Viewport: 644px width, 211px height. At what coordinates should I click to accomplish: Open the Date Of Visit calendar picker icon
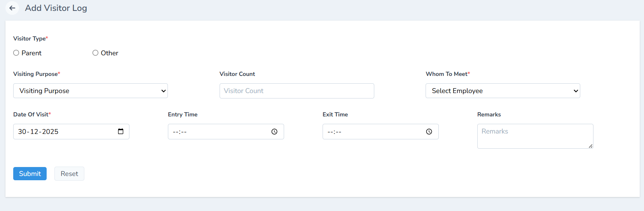click(120, 132)
